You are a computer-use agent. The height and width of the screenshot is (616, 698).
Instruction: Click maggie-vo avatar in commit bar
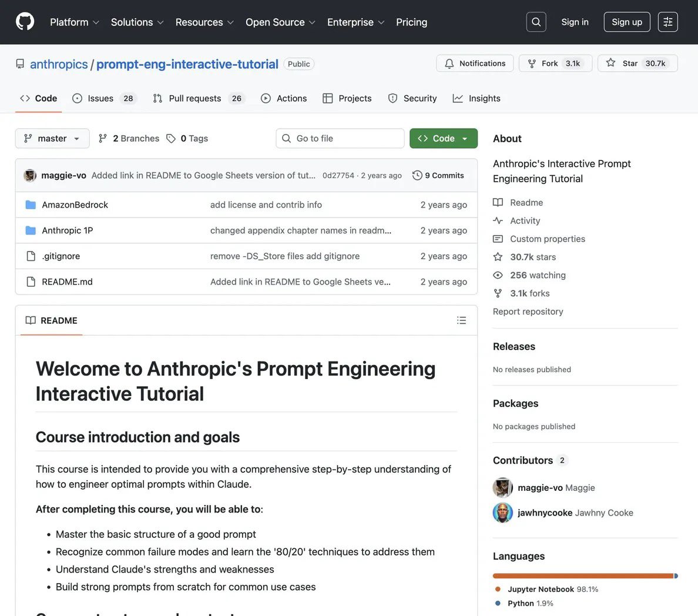(x=30, y=176)
